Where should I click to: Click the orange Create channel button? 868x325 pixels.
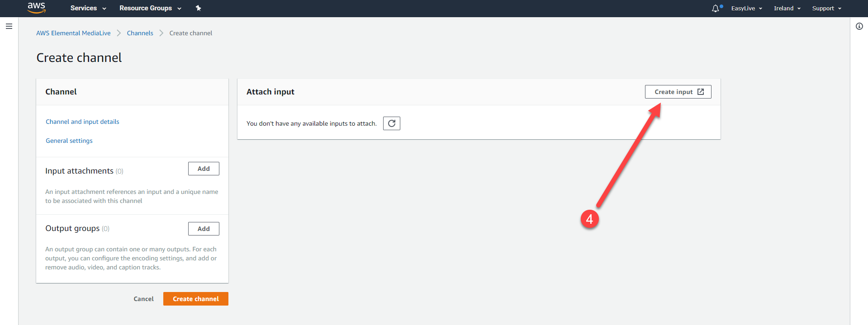click(196, 299)
